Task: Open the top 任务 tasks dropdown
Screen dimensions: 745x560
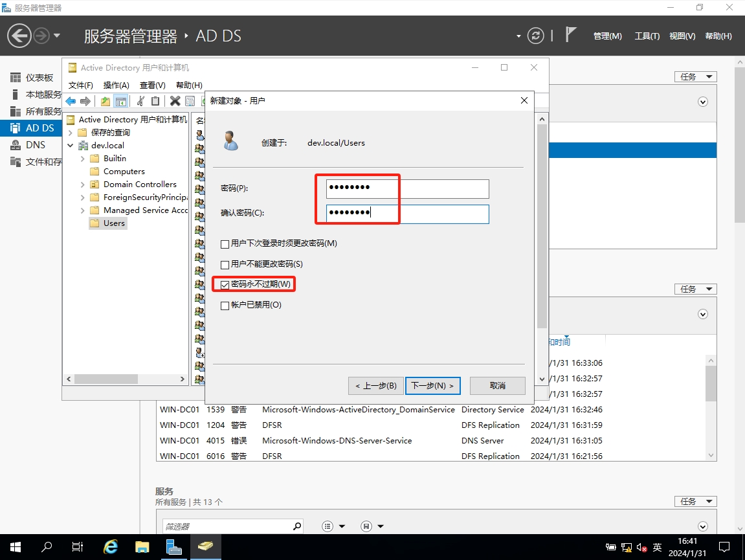Action: 695,76
